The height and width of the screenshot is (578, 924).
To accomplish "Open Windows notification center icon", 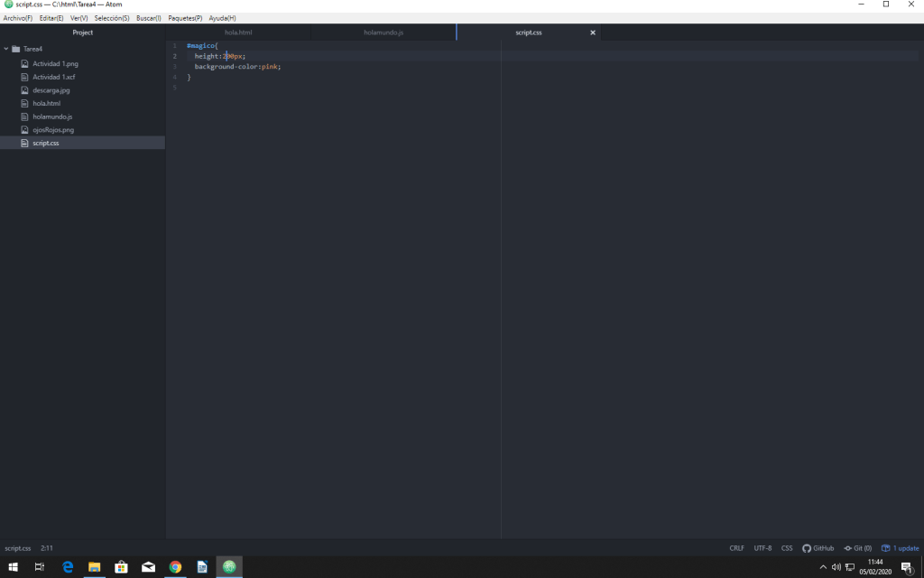I will [x=906, y=567].
